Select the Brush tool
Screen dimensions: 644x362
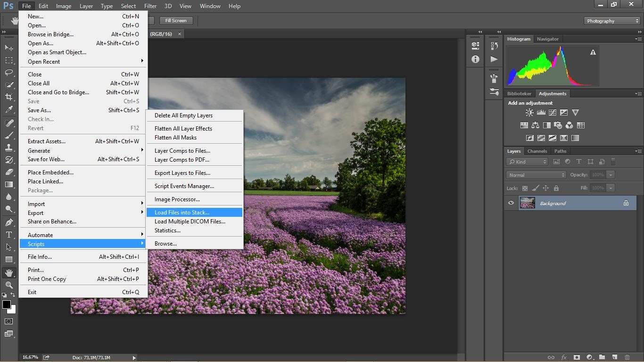8,136
